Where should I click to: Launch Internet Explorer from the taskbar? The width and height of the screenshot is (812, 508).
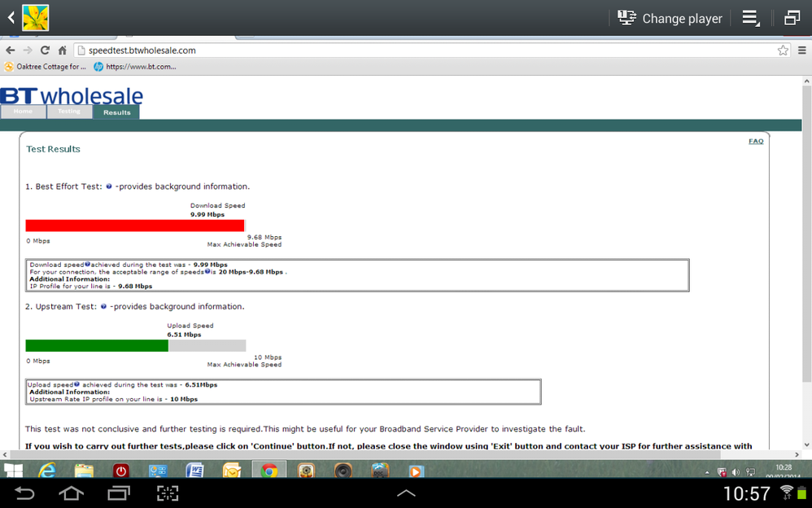coord(46,471)
